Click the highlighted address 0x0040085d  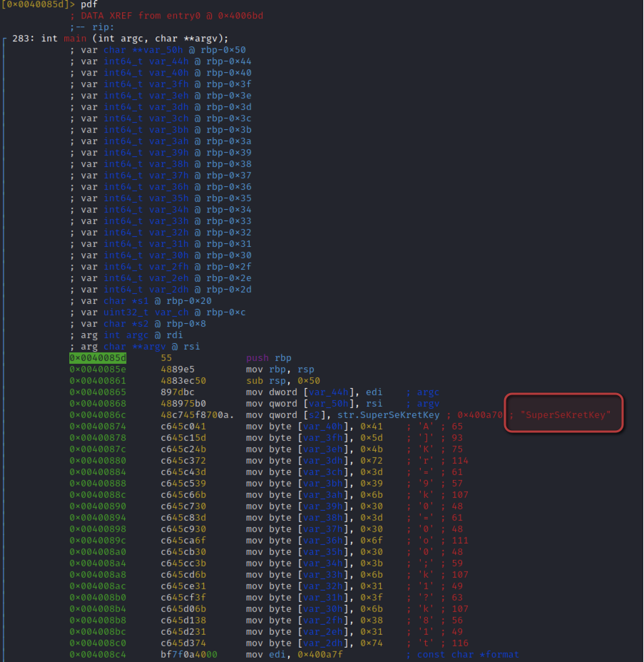point(98,357)
